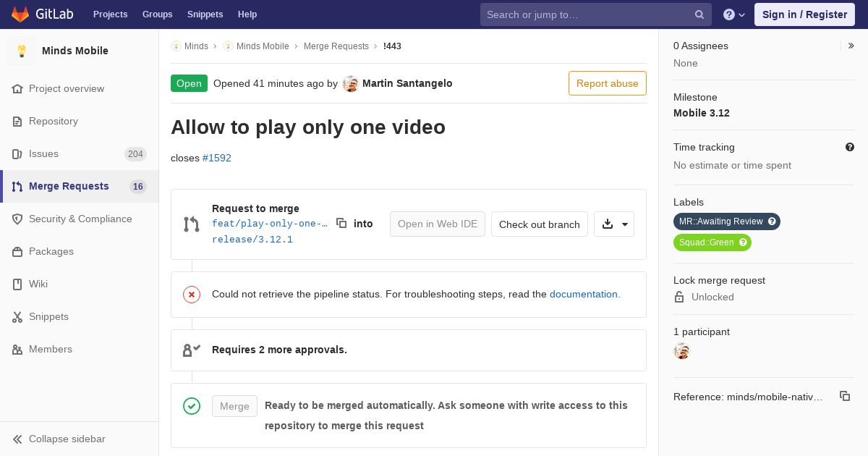Click the Security & Compliance shield icon
Viewport: 868px width, 456px height.
click(x=17, y=219)
